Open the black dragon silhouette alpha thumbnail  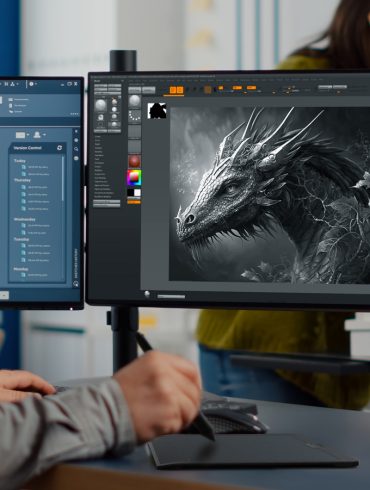pos(157,111)
